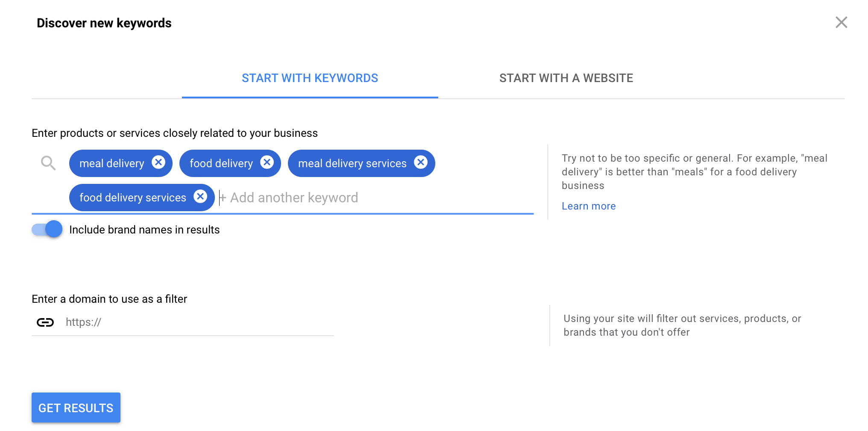Select the START WITH KEYWORDS tab
Image resolution: width=868 pixels, height=431 pixels.
click(x=310, y=78)
